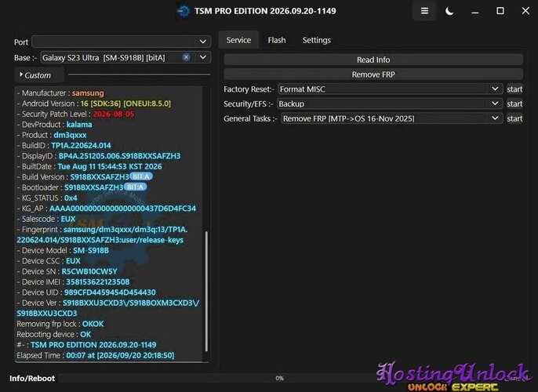
Task: Select KG_STATUS value 0x4
Action: pos(71,198)
